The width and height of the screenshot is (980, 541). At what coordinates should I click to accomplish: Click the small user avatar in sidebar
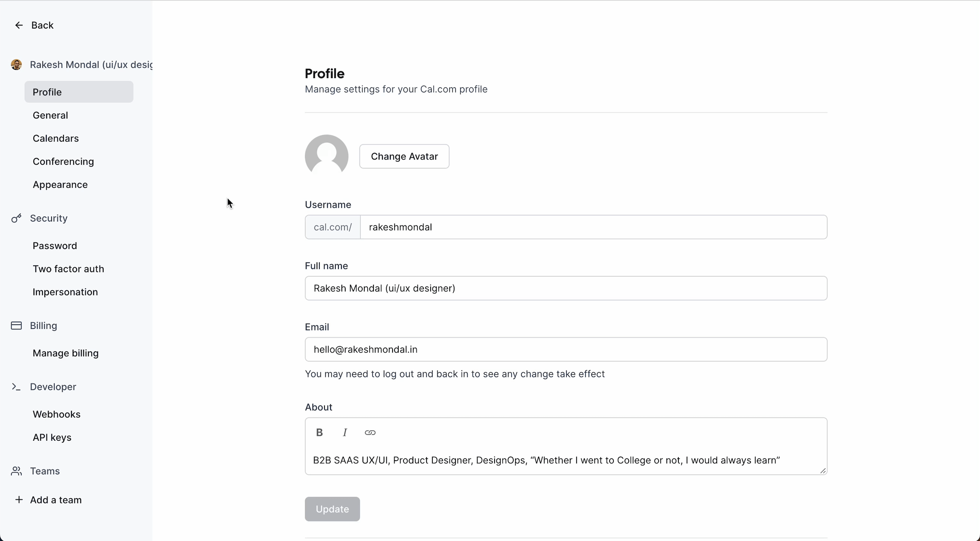[x=16, y=65]
